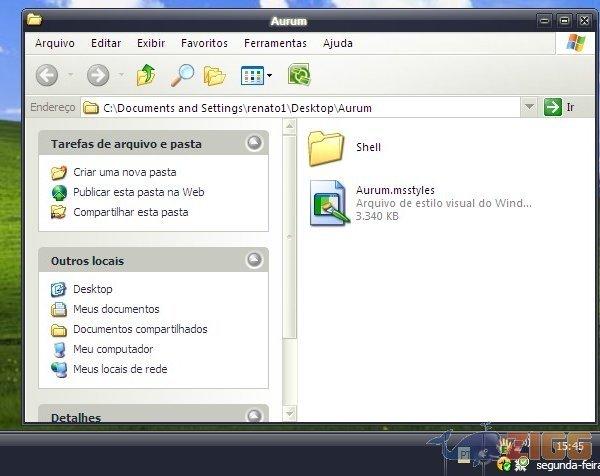Click 'Criar uma nova pasta' link

tap(125, 172)
